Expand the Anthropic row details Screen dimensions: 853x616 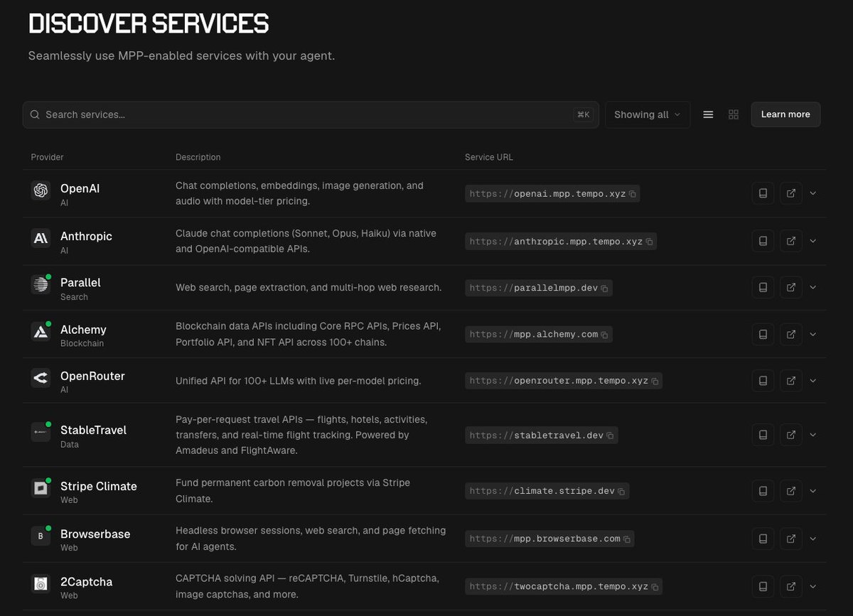(x=813, y=241)
